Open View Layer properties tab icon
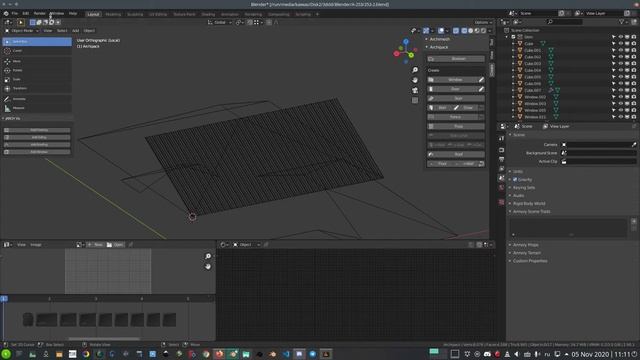This screenshot has height=360, width=640. pyautogui.click(x=501, y=169)
